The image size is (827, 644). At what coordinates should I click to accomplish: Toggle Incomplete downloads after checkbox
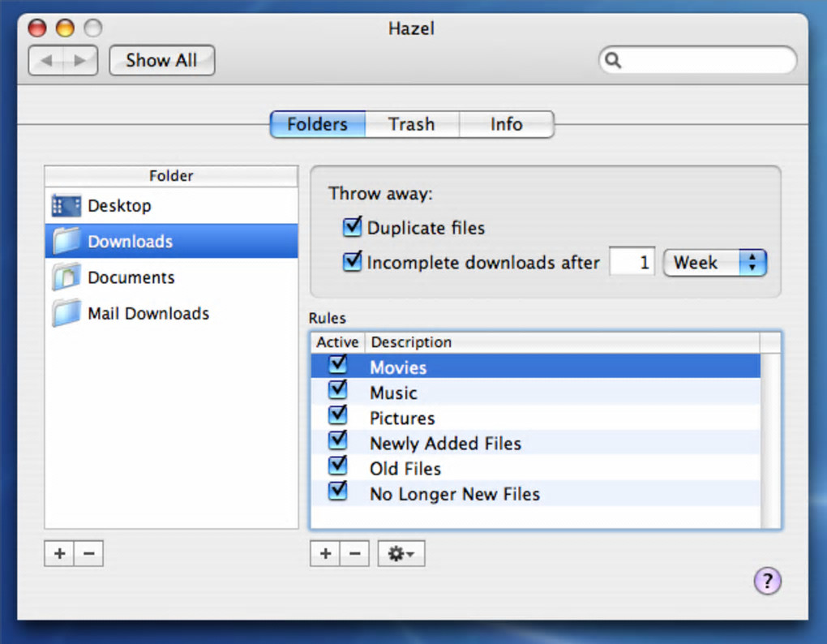(x=352, y=262)
